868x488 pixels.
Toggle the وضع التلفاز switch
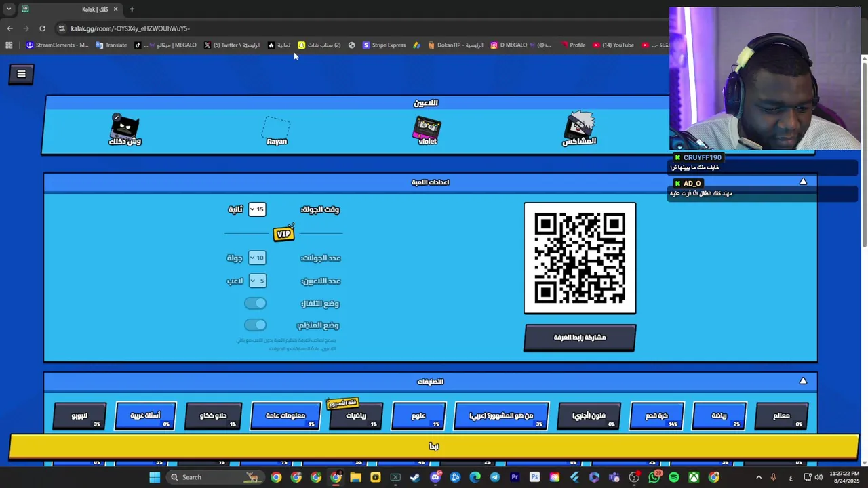(x=255, y=303)
